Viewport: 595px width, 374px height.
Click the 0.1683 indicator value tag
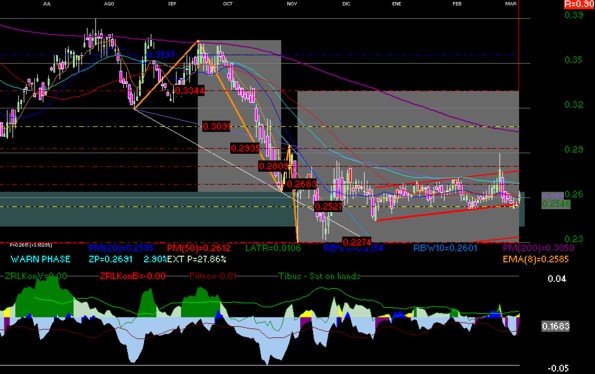(x=556, y=326)
